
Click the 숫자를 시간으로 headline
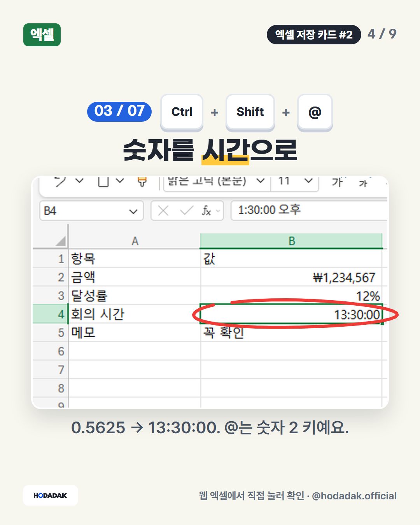pyautogui.click(x=210, y=150)
